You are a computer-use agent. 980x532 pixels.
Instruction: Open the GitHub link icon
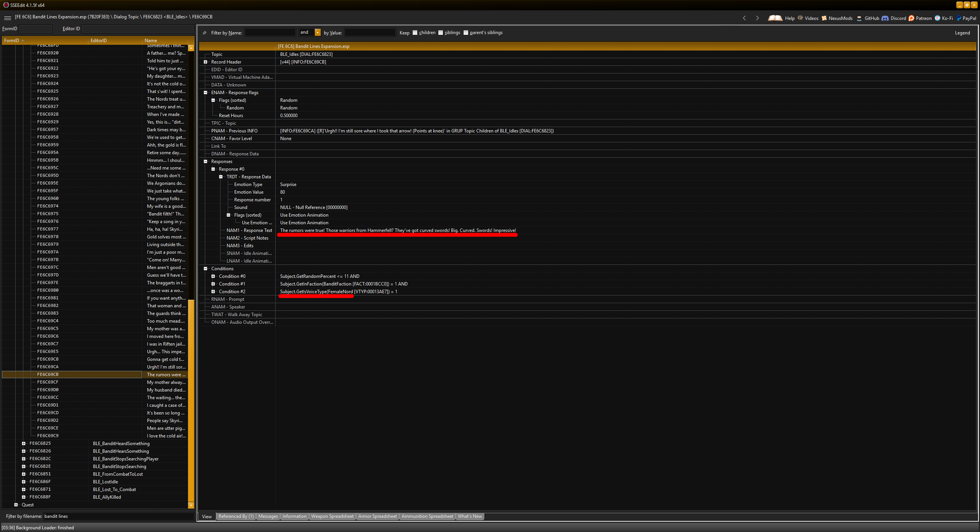point(859,18)
